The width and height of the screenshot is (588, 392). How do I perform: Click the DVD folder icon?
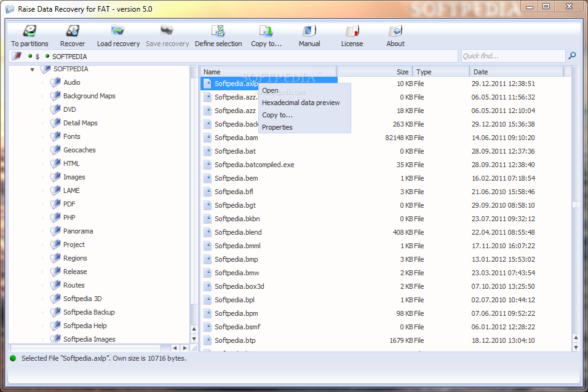coord(55,109)
